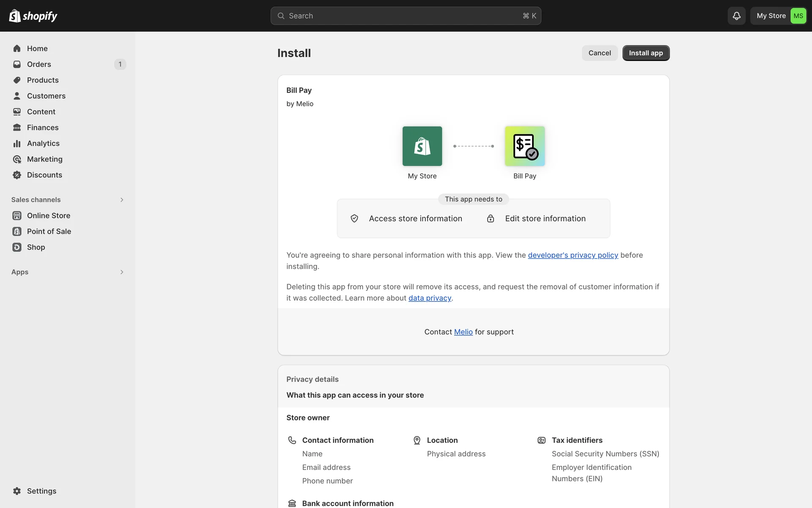Click the green My Store bag icon
The height and width of the screenshot is (508, 812).
pos(422,146)
